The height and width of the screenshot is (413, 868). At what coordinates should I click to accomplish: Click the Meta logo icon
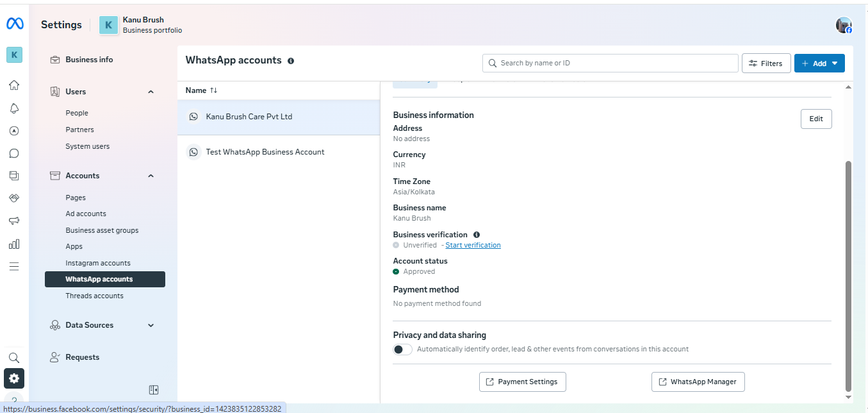(15, 24)
